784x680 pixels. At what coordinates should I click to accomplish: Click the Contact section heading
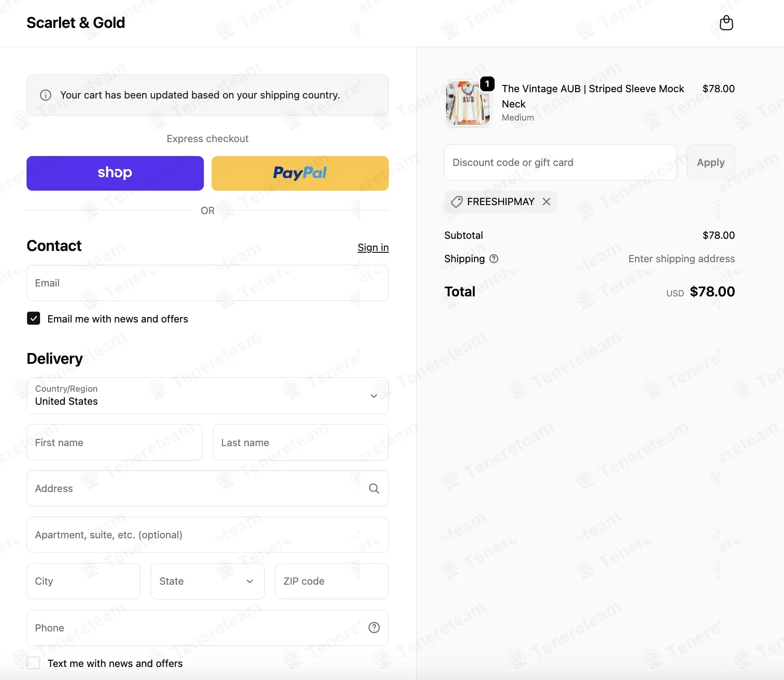(x=54, y=246)
